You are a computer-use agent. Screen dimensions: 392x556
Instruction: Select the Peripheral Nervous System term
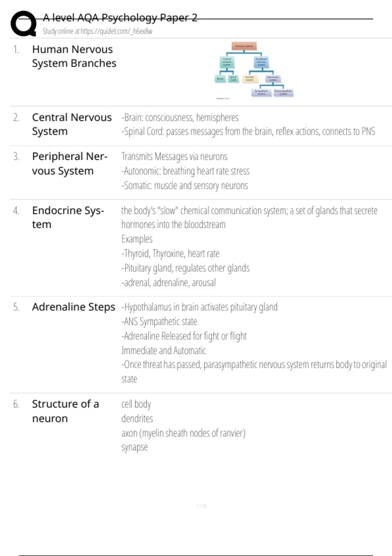(70, 164)
